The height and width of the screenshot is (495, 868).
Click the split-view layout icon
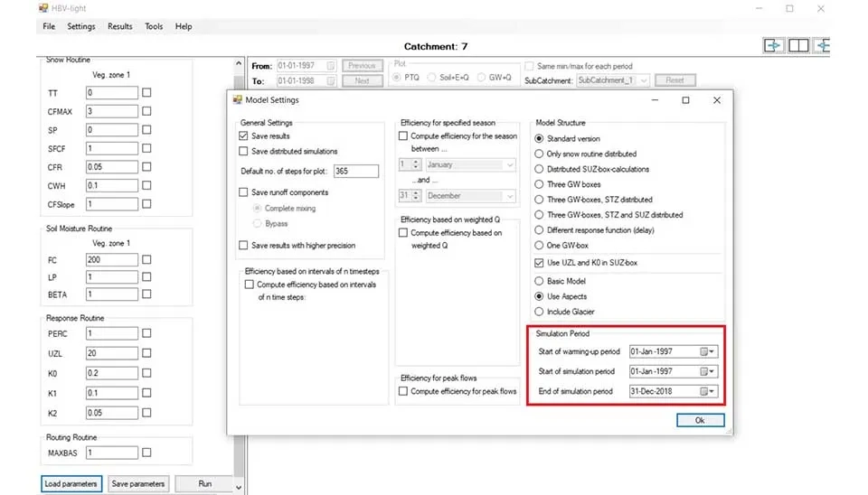[798, 46]
